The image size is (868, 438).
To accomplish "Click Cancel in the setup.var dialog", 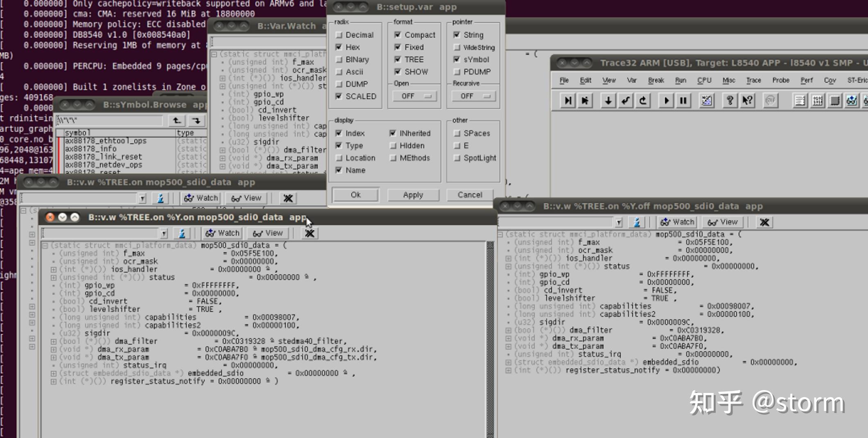I will point(470,195).
